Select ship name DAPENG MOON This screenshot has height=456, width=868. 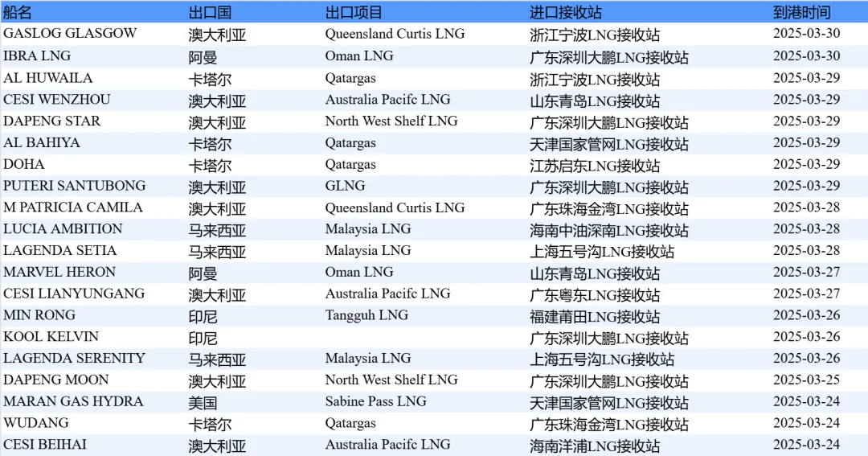[x=56, y=380]
